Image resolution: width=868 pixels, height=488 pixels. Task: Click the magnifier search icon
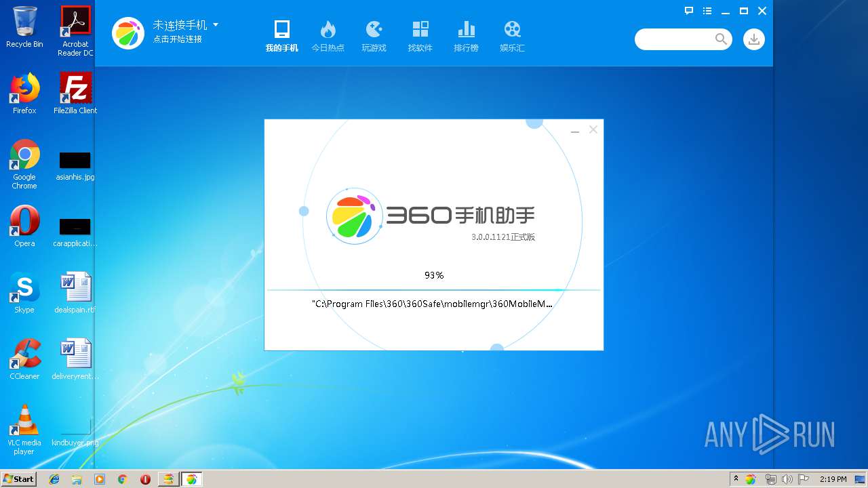721,39
